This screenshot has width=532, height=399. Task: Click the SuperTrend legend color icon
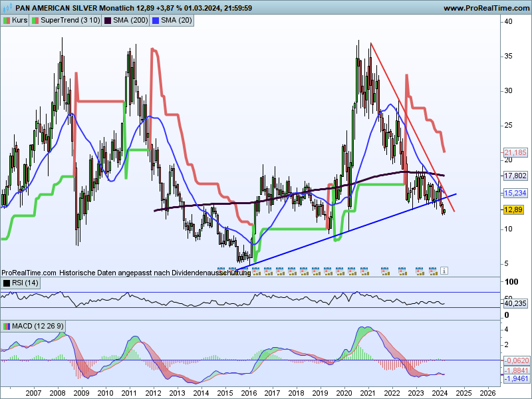click(35, 21)
